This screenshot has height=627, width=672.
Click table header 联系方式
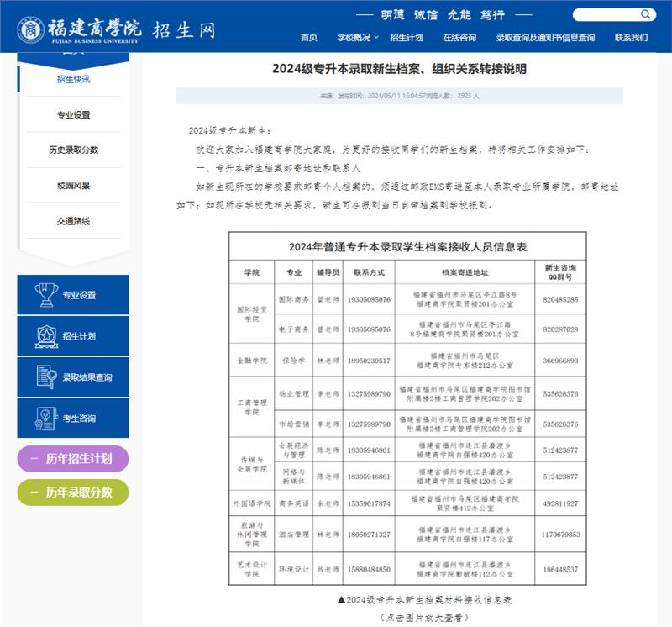(x=369, y=272)
